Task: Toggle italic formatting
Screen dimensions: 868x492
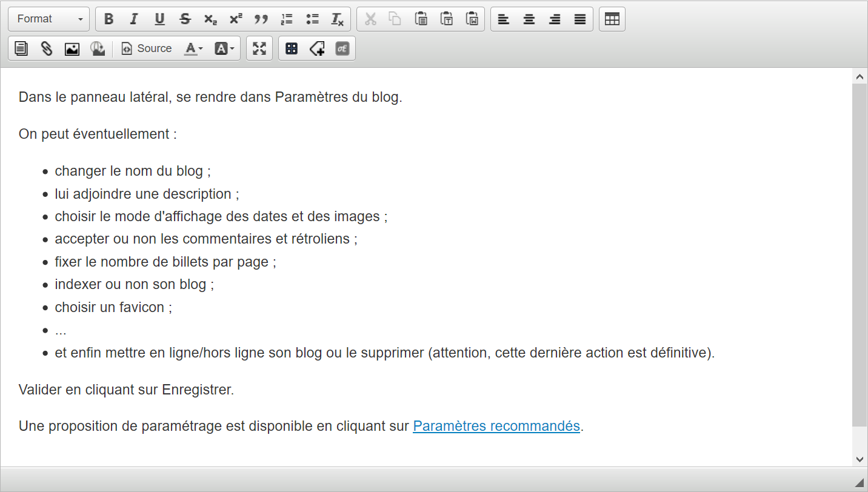Action: tap(134, 19)
